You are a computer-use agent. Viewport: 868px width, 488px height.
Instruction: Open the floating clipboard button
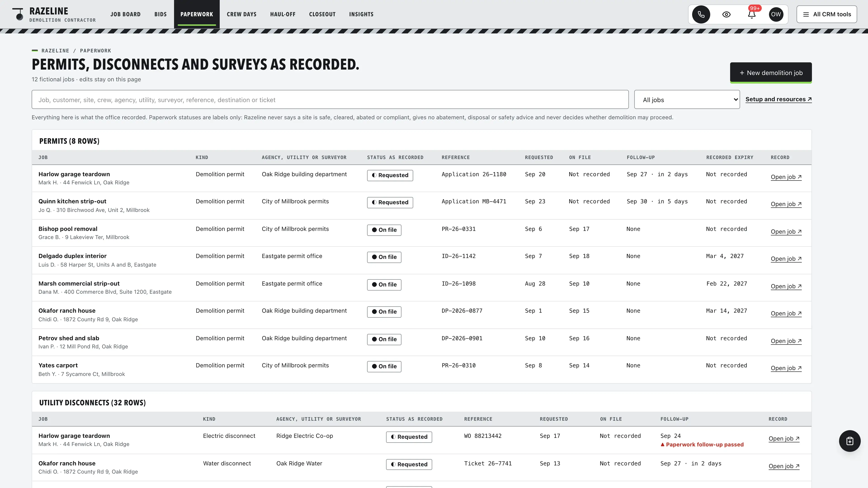click(x=849, y=441)
